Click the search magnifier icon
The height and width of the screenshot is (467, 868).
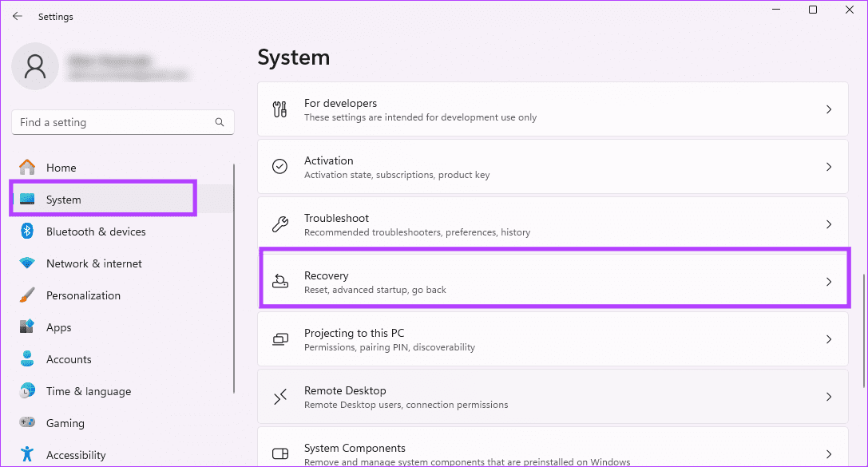(220, 122)
